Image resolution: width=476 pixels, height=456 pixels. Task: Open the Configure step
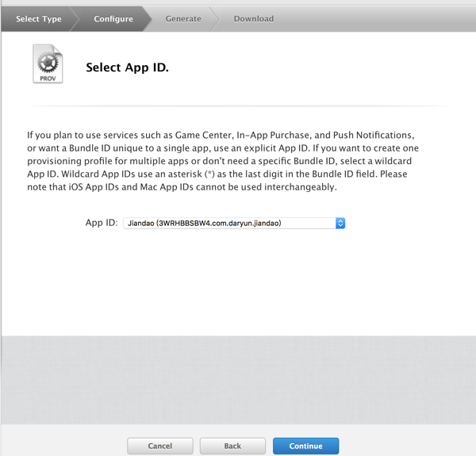click(x=113, y=19)
